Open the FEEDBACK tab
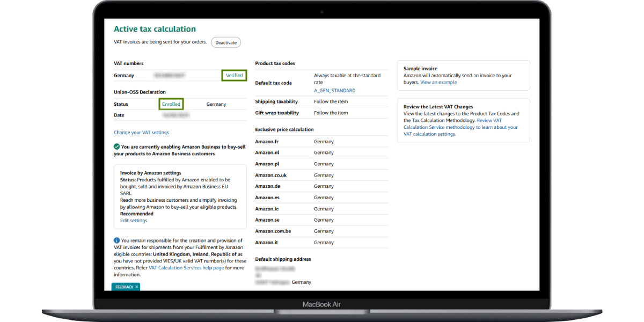The image size is (644, 322). (124, 287)
